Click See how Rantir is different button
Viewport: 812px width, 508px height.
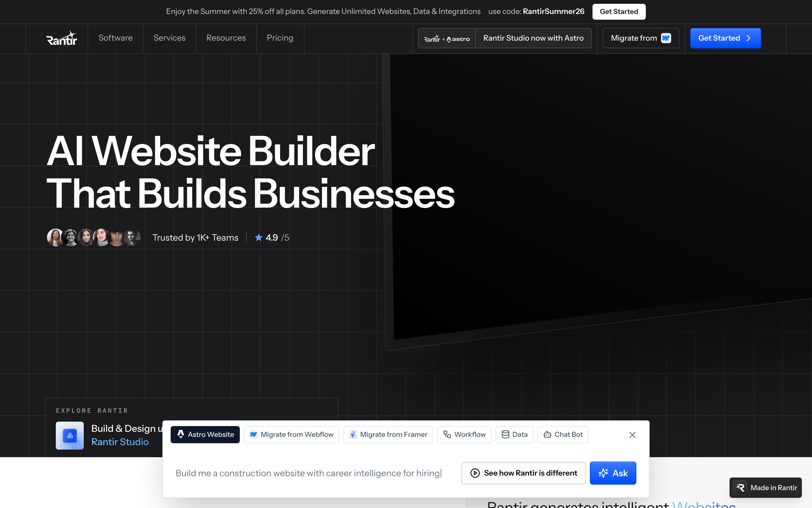click(523, 473)
